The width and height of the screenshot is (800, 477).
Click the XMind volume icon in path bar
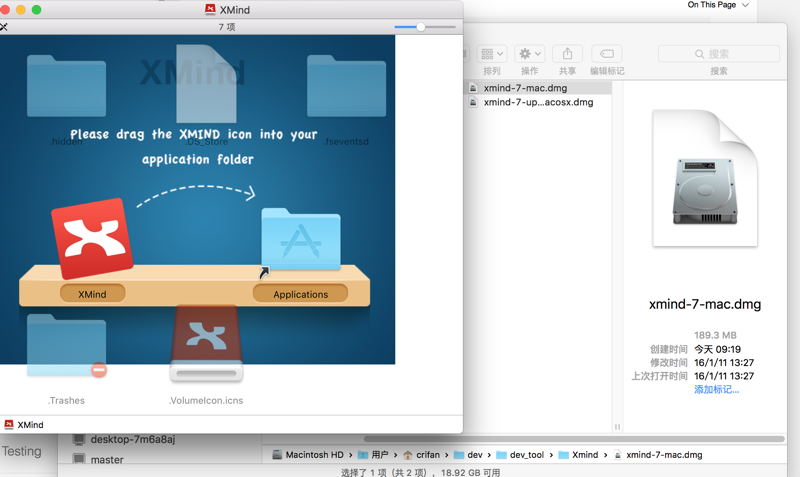point(9,424)
